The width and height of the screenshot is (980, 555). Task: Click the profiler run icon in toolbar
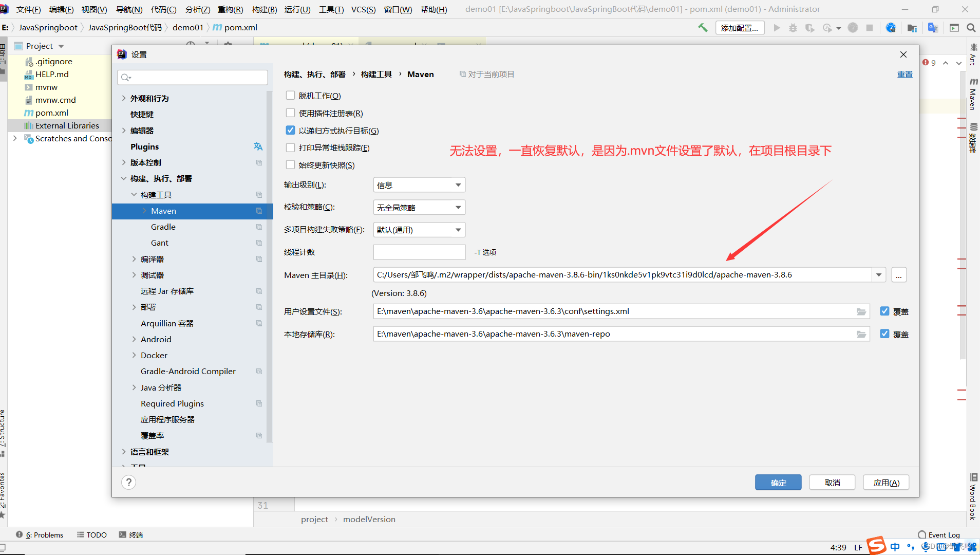(827, 28)
